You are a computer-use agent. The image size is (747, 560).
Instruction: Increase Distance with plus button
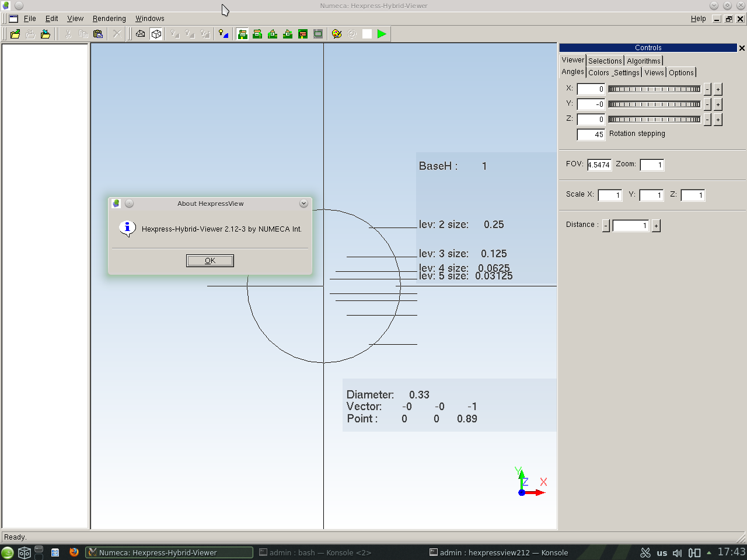click(x=656, y=226)
